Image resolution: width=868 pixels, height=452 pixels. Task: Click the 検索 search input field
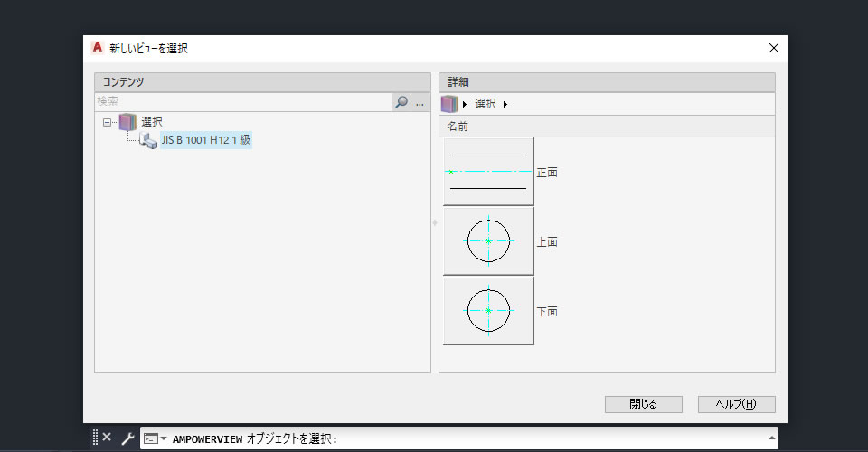pos(243,102)
